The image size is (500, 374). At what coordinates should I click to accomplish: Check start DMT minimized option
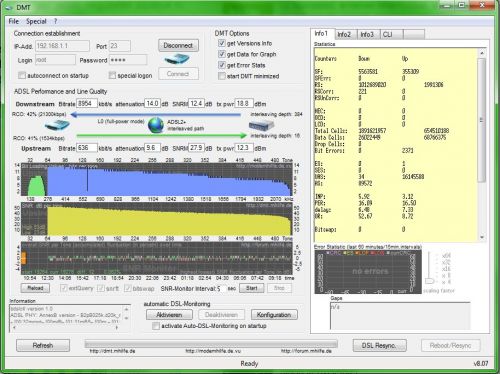[222, 76]
